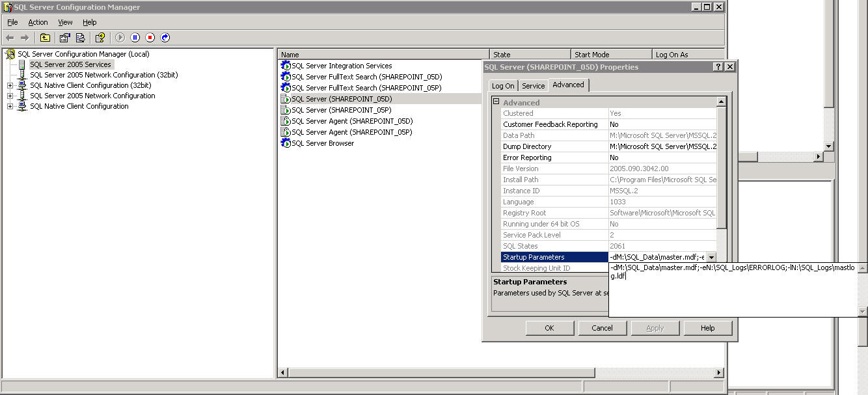Select the Error Reporting property row

point(609,157)
